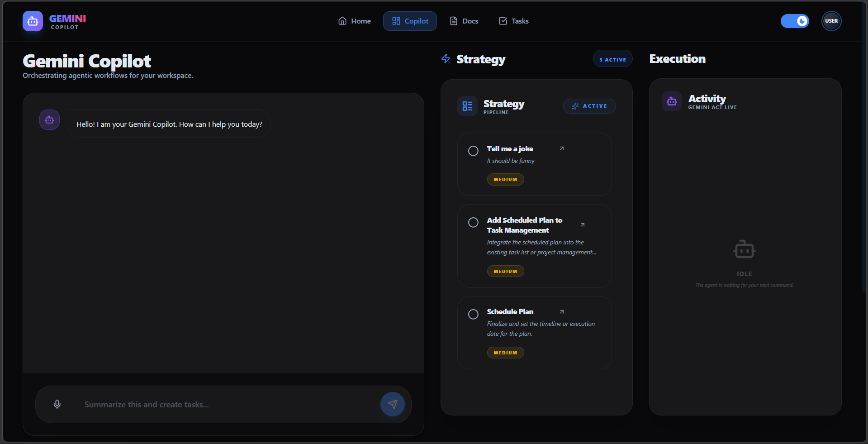Click MEDIUM badge on 'Schedule Plan' card
The height and width of the screenshot is (444, 868).
pos(505,353)
